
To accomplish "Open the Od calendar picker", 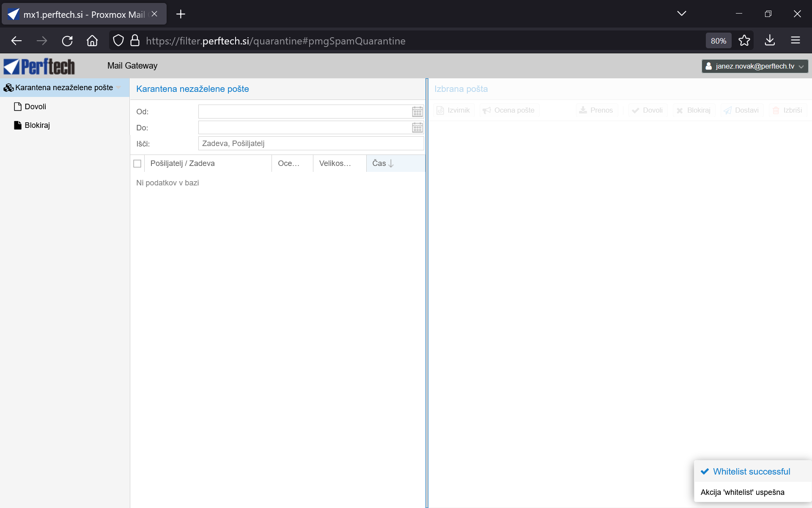I will [x=417, y=112].
